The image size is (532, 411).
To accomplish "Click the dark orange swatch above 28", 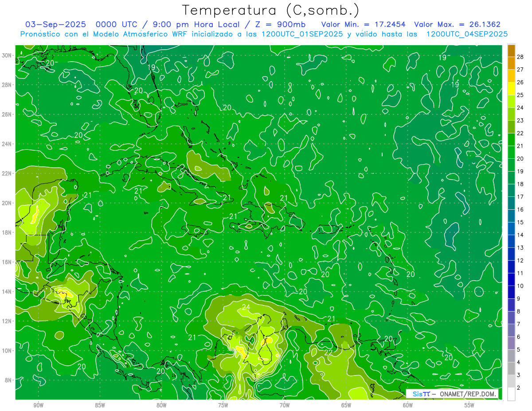I will [x=511, y=51].
